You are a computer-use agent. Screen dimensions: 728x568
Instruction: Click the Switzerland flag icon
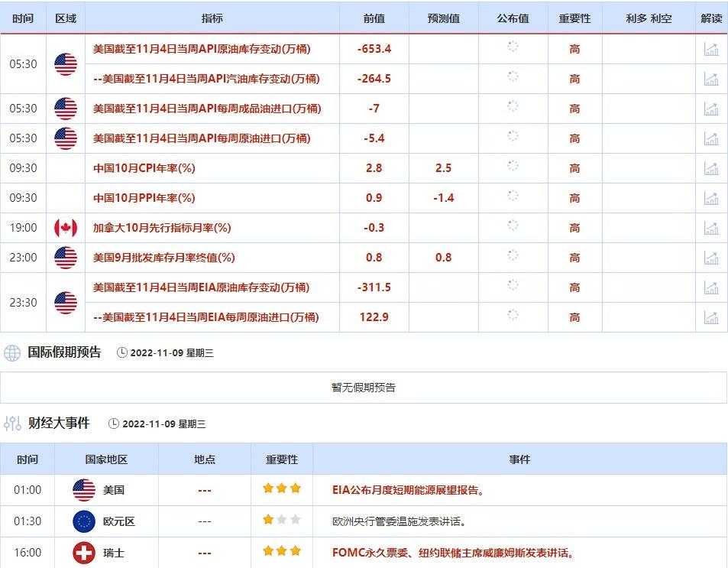(83, 553)
